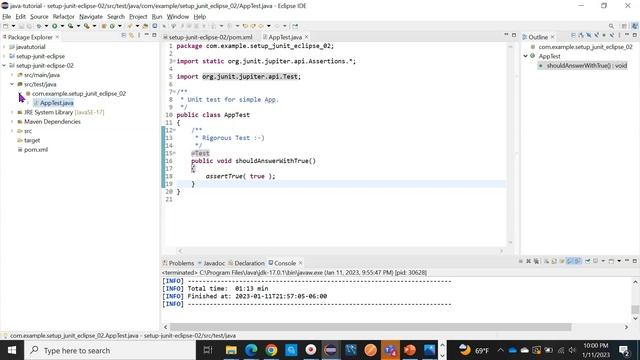Viewport: 640px width, 360px height.
Task: Toggle Show Console on Standard Out
Action: point(570,261)
